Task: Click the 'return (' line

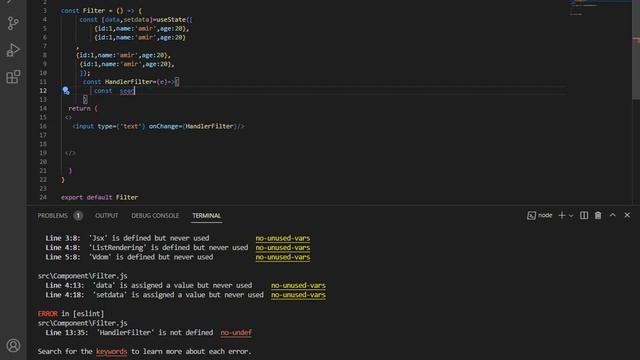Action: 83,108
